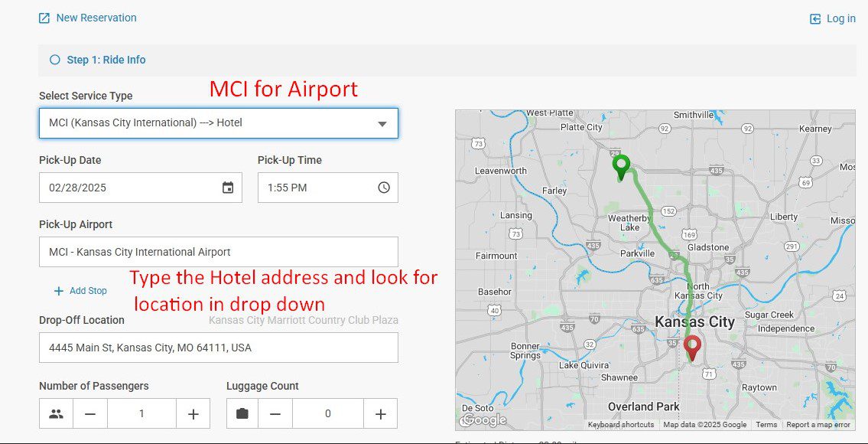Screen dimensions: 868x444
Task: Open the New Reservation link text
Action: [x=96, y=18]
